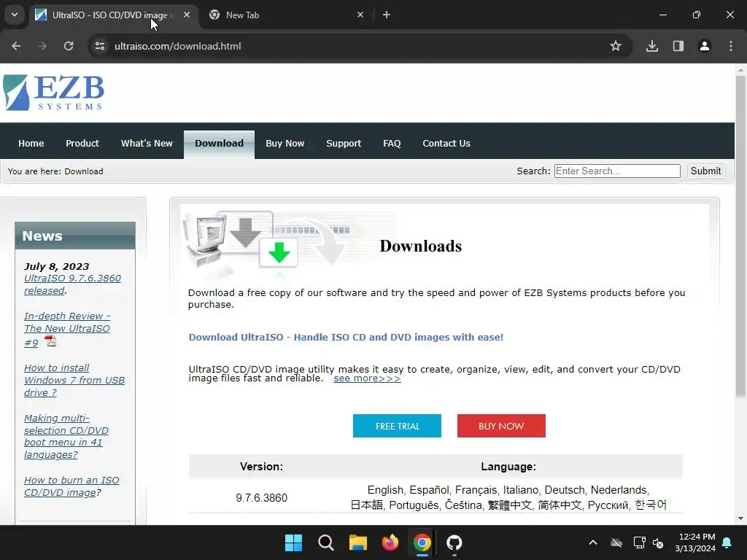Click the 'July 8, 2023' news date
The image size is (747, 560).
57,266
